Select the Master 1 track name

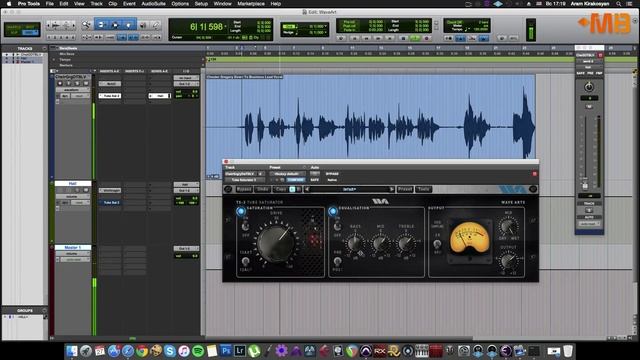pos(73,248)
